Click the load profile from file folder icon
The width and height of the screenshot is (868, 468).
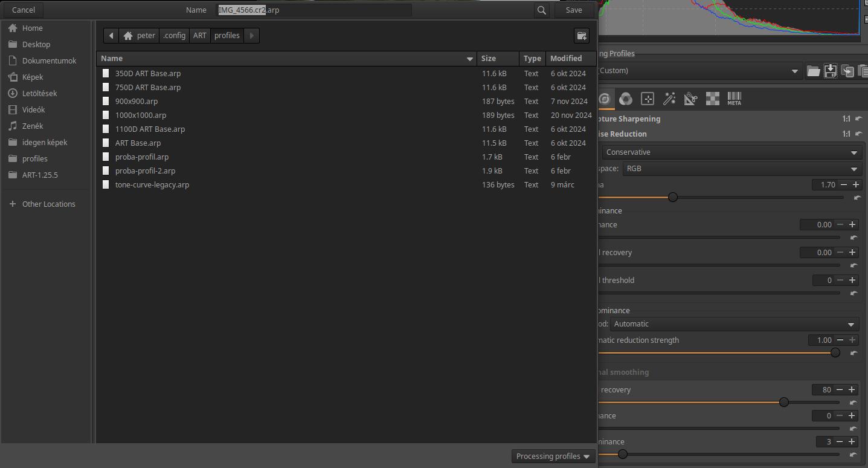tap(813, 71)
